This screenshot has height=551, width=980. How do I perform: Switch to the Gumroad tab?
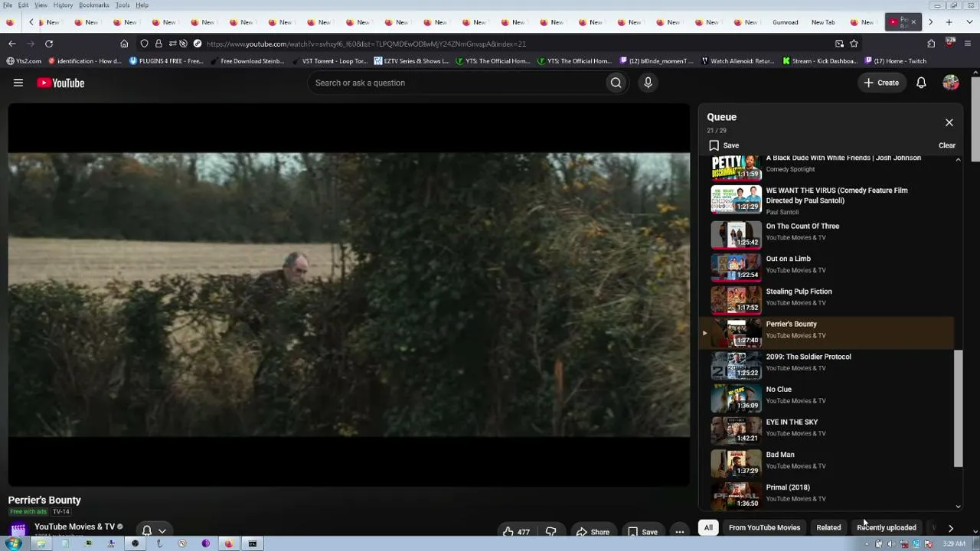(785, 22)
